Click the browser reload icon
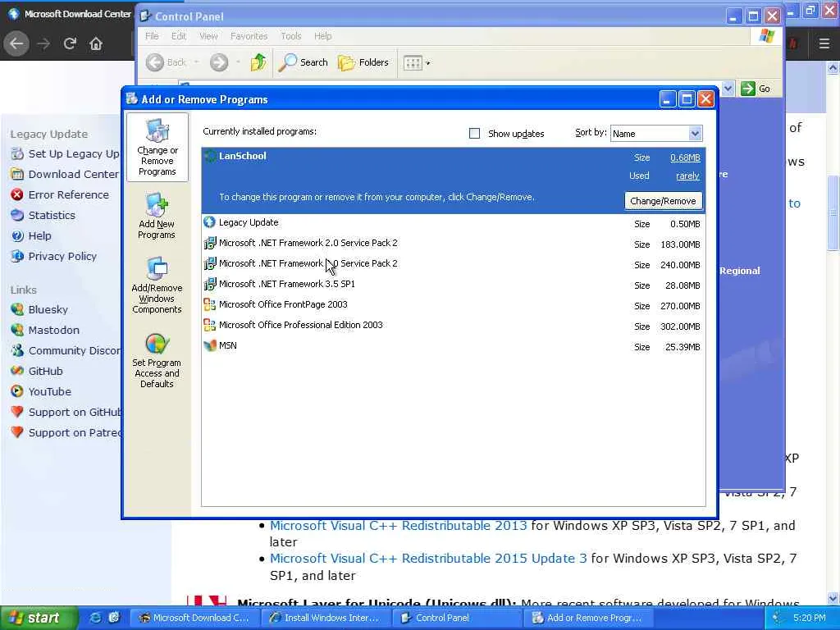This screenshot has height=630, width=840. point(70,43)
